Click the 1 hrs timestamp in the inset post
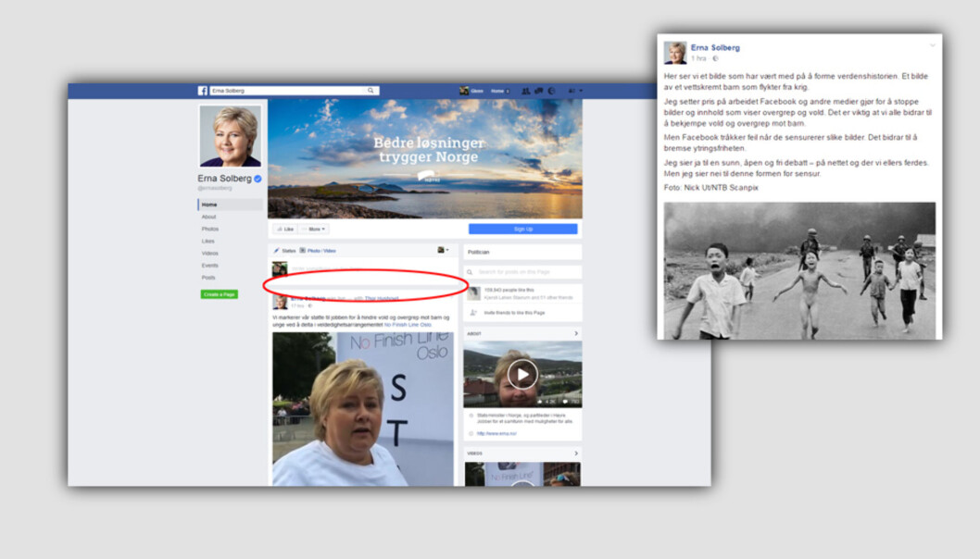 698,58
